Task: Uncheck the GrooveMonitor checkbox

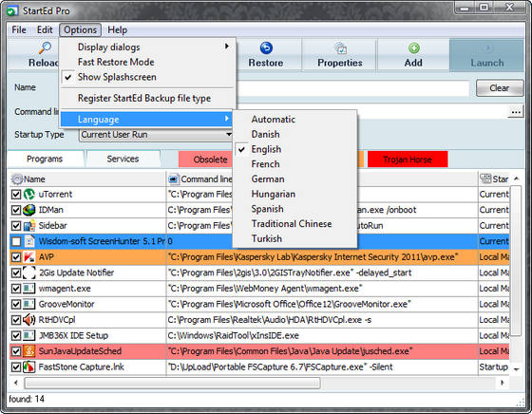Action: 16,304
